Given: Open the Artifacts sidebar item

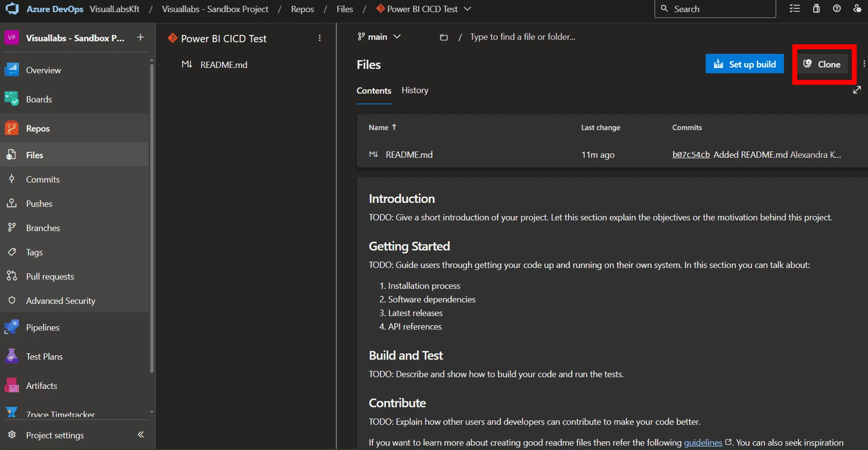Looking at the screenshot, I should click(x=75, y=386).
